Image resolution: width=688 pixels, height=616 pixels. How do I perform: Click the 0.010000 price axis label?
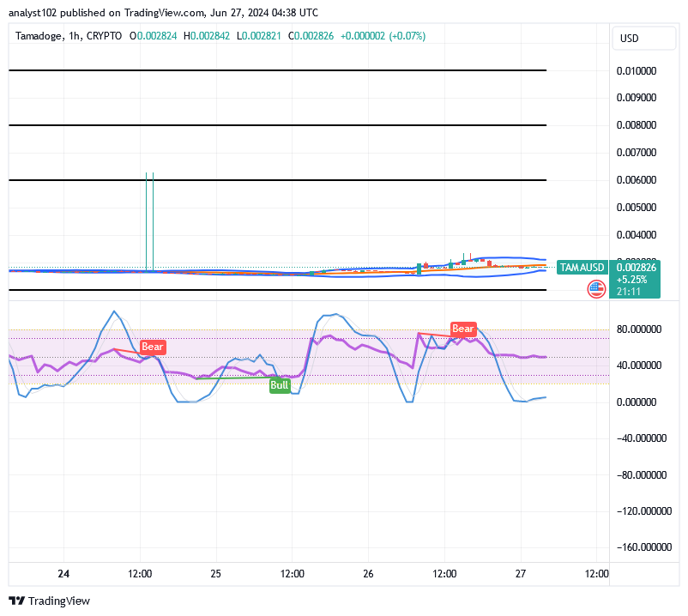point(637,71)
